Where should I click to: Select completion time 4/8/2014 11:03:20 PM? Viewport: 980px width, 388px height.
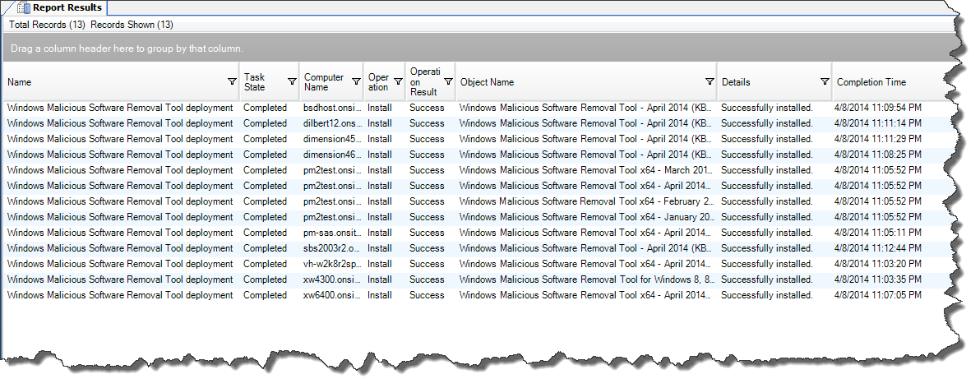pos(877,264)
